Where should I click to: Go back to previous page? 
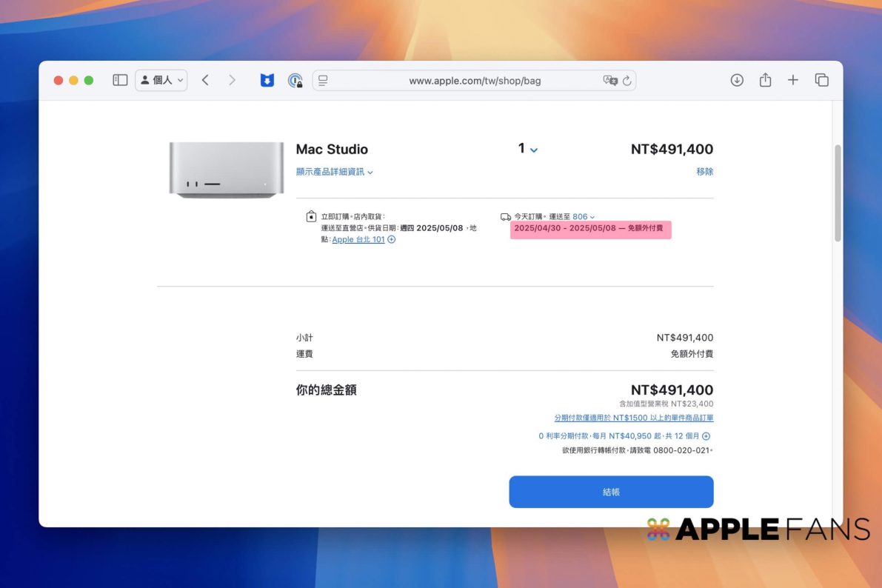[x=205, y=80]
